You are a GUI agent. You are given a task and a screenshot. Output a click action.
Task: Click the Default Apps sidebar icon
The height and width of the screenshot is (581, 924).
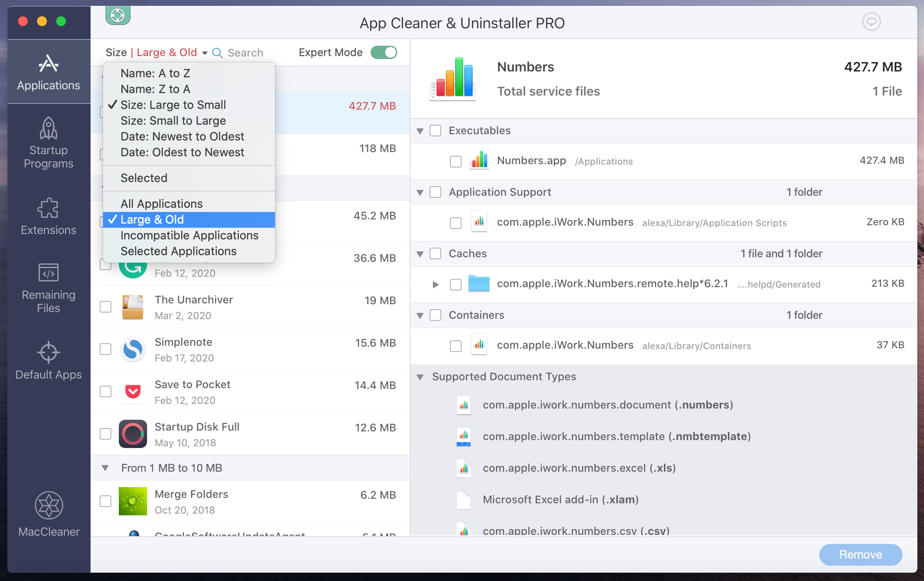pos(48,362)
